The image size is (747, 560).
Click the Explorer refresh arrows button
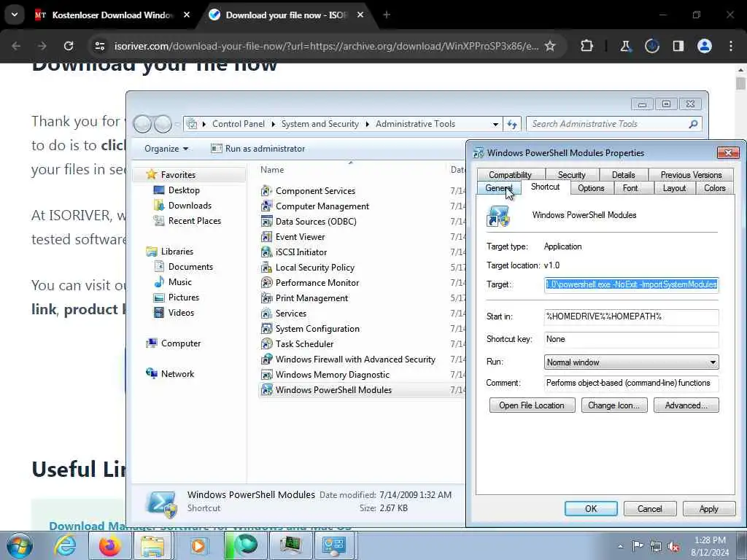point(512,124)
